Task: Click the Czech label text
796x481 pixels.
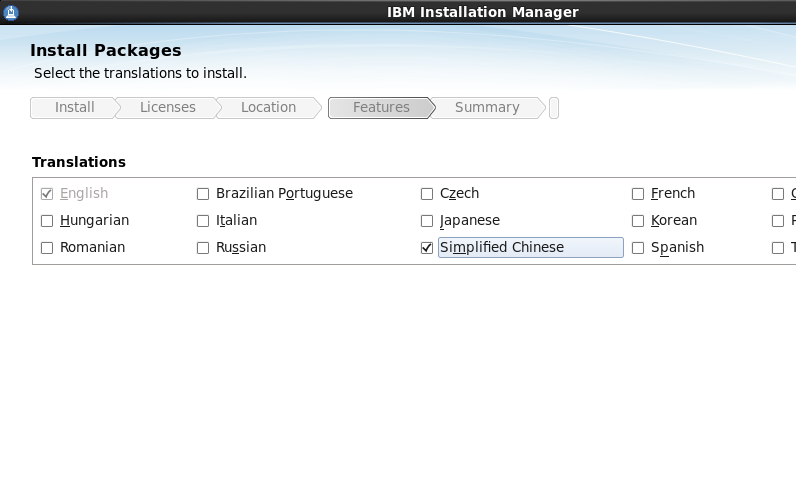Action: point(459,194)
